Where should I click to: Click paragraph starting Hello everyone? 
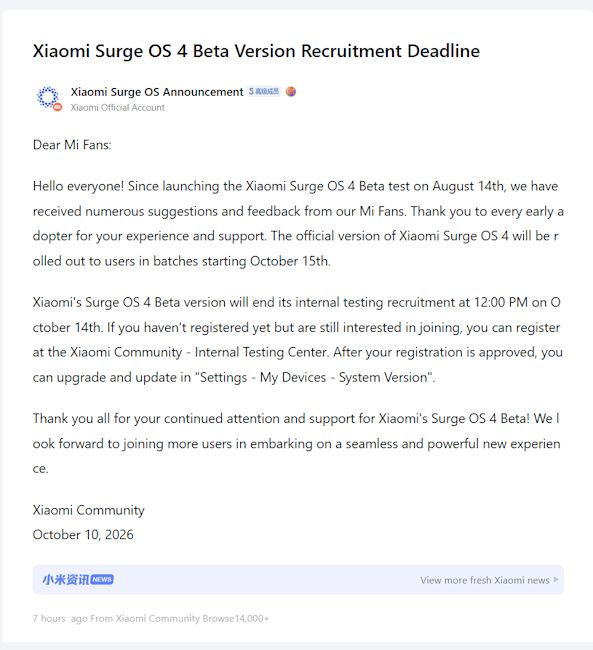pyautogui.click(x=298, y=223)
